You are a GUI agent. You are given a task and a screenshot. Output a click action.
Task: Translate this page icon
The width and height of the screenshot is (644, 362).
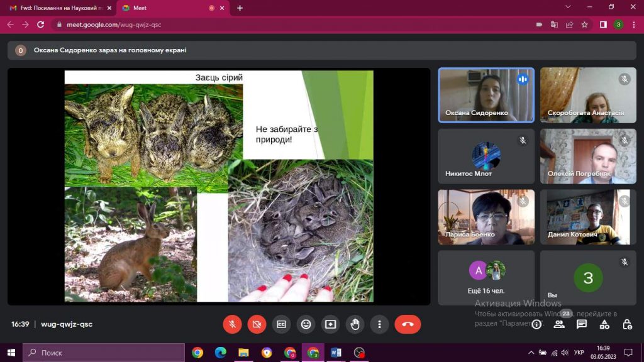coord(554,25)
